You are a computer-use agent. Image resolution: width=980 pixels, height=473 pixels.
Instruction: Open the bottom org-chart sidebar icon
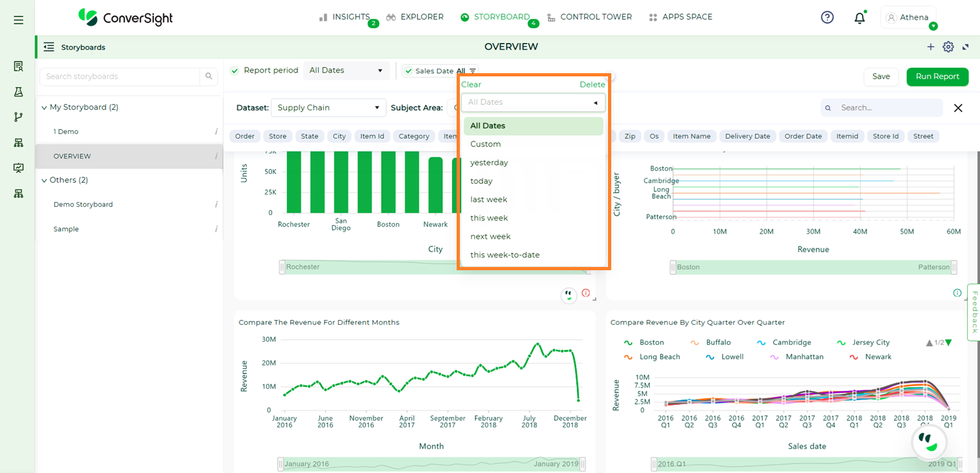pyautogui.click(x=19, y=193)
